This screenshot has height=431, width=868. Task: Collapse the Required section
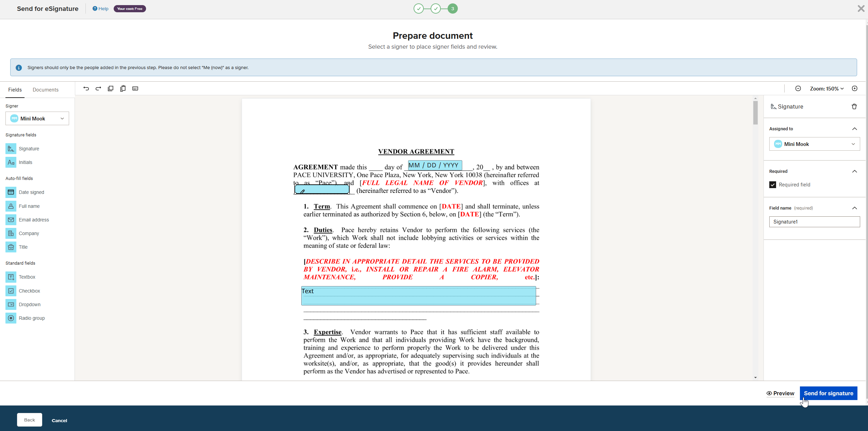pyautogui.click(x=854, y=171)
